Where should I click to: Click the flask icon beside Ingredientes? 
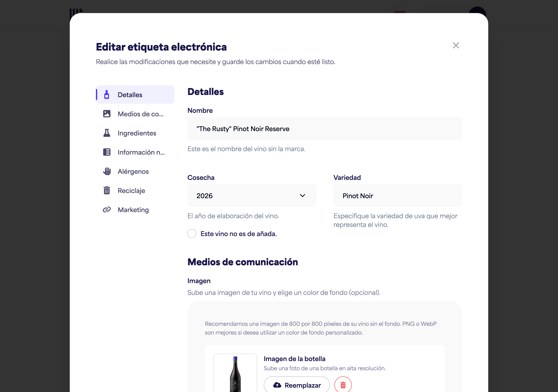(x=107, y=133)
